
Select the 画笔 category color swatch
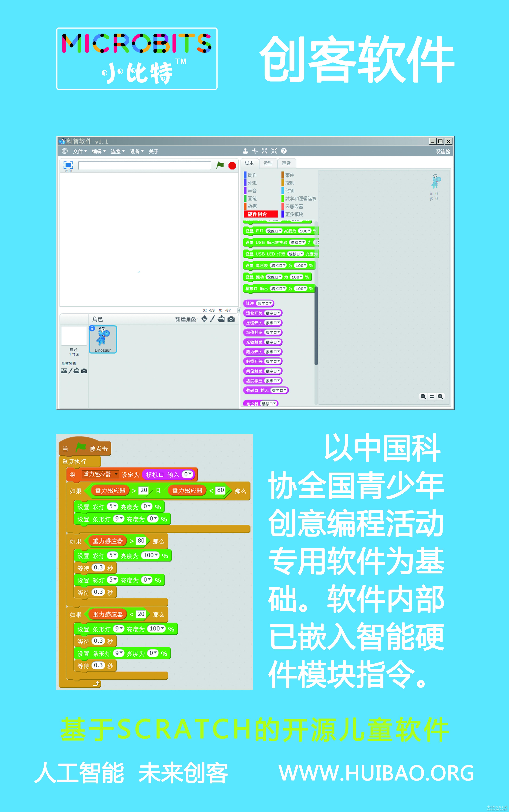[245, 199]
